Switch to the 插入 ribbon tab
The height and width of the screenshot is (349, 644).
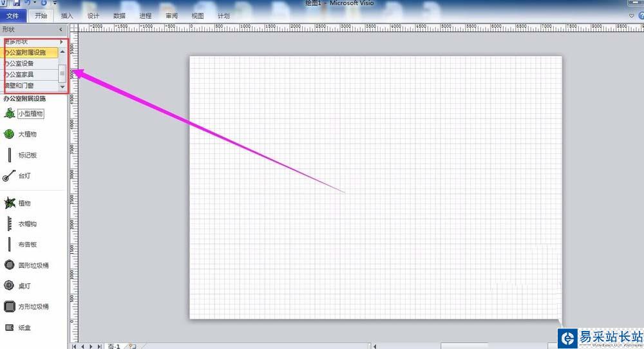click(67, 15)
